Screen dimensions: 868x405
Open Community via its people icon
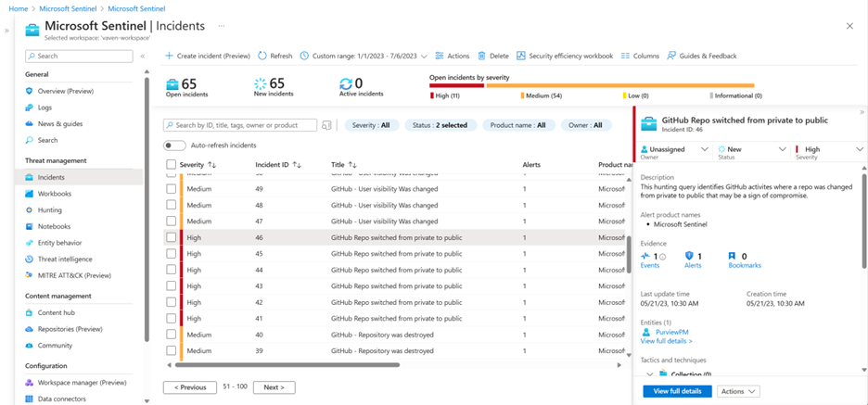30,346
